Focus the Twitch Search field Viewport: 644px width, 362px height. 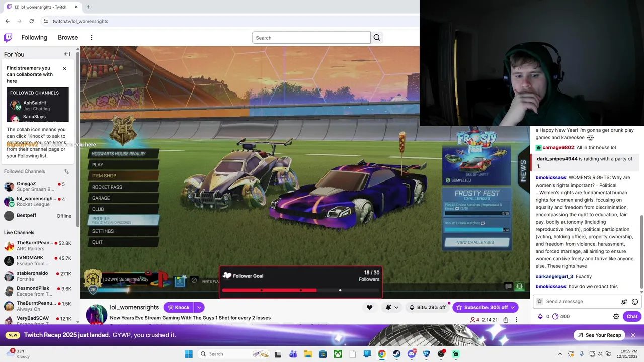311,38
